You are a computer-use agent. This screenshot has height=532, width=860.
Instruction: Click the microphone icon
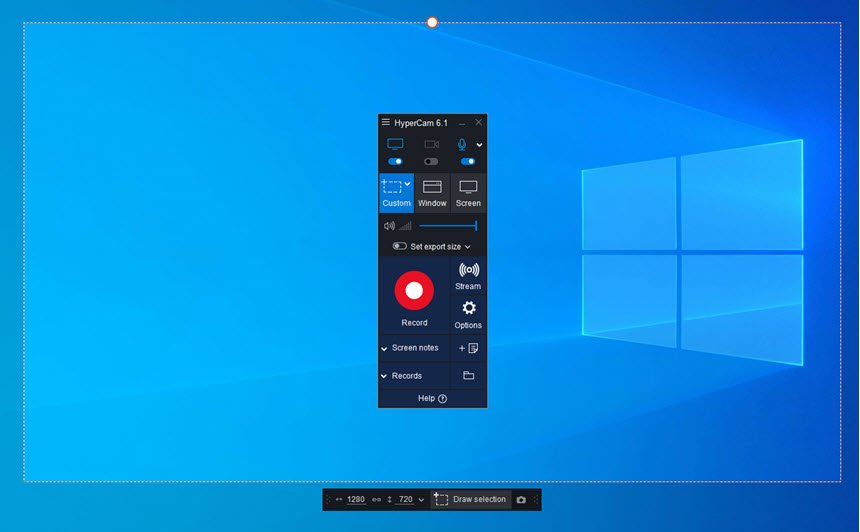point(462,144)
